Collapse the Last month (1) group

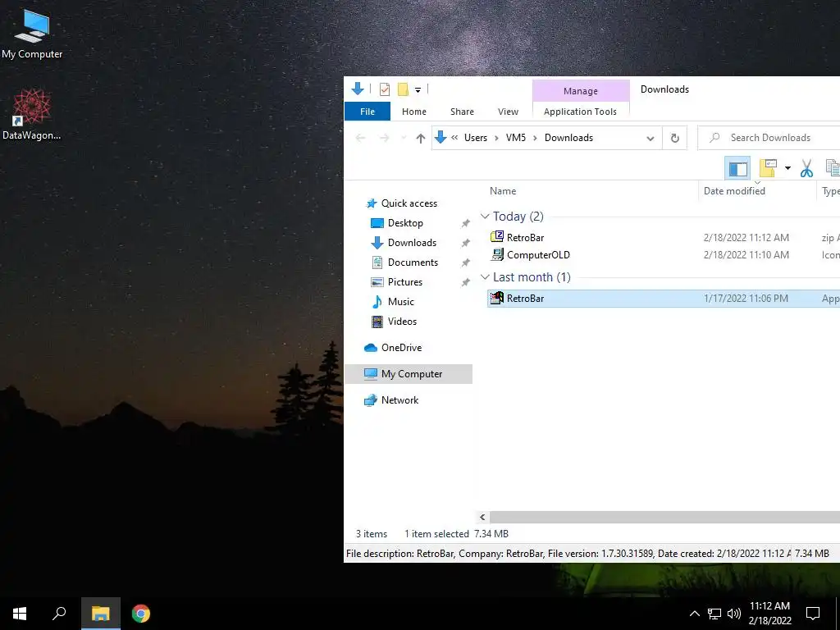point(485,277)
